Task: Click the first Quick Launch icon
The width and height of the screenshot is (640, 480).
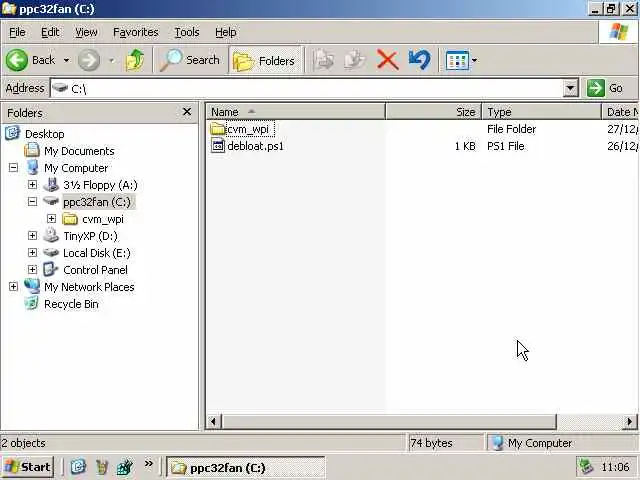Action: (x=78, y=467)
